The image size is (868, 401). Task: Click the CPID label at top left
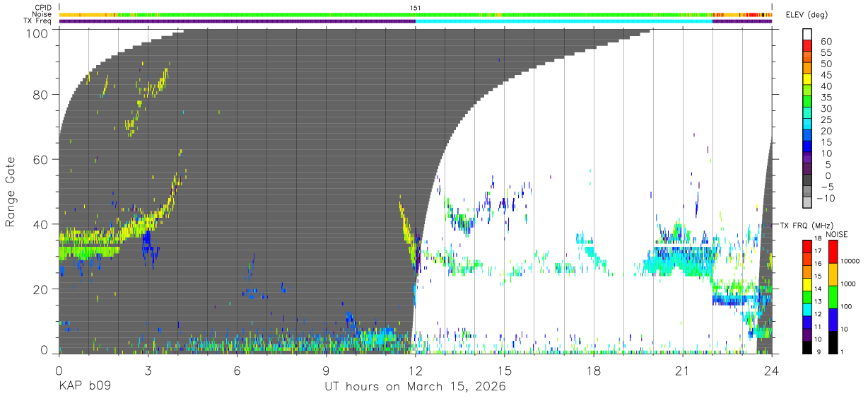[x=42, y=8]
